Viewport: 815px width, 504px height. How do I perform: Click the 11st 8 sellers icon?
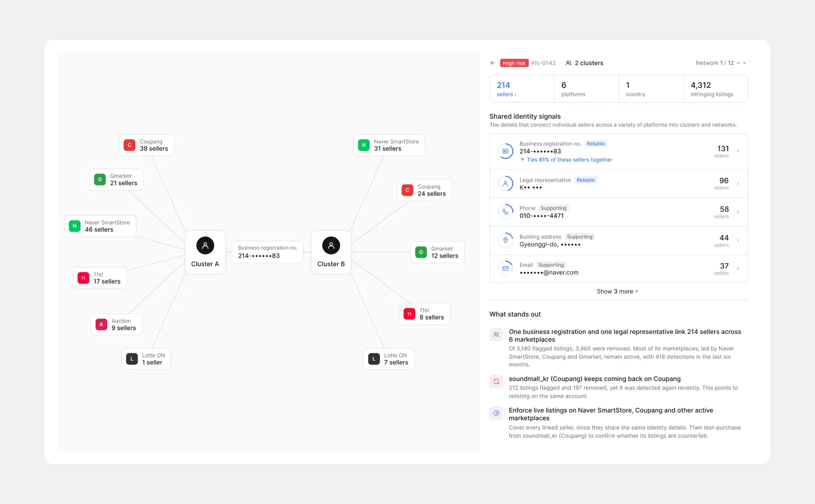(x=410, y=314)
